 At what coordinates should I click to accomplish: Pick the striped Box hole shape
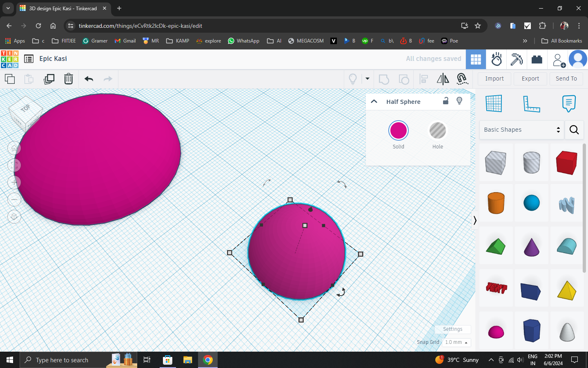496,162
